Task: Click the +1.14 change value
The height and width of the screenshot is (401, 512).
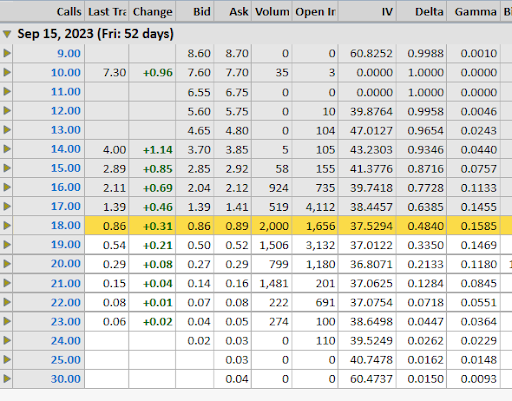Action: pos(158,150)
